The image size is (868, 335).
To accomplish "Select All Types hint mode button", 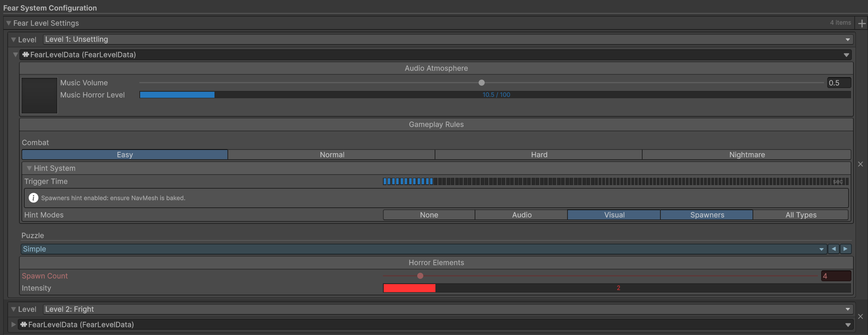I will point(801,215).
